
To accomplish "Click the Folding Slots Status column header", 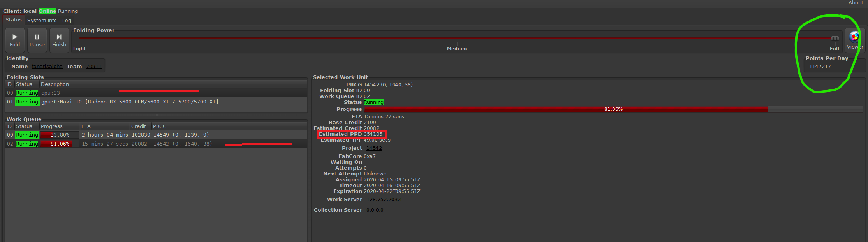I will (x=26, y=84).
